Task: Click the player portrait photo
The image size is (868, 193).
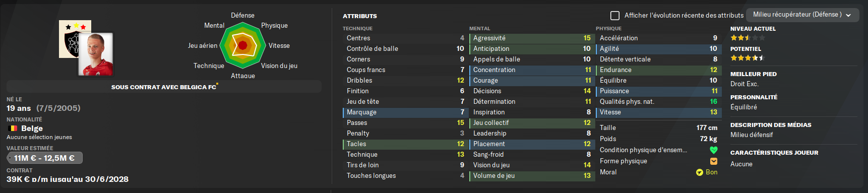Action: pos(96,54)
